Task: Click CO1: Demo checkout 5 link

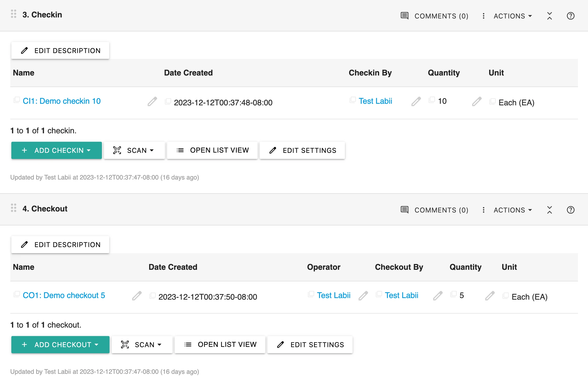Action: click(64, 295)
